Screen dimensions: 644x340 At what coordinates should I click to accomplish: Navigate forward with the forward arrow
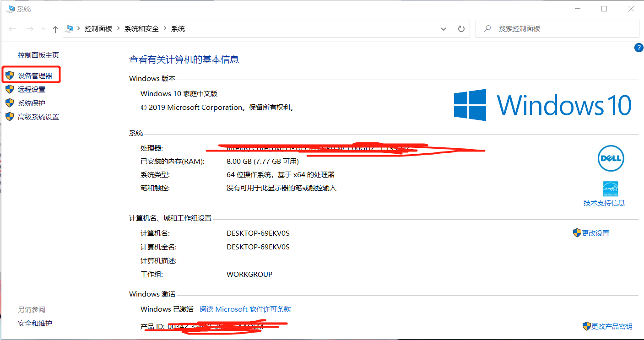coord(30,29)
